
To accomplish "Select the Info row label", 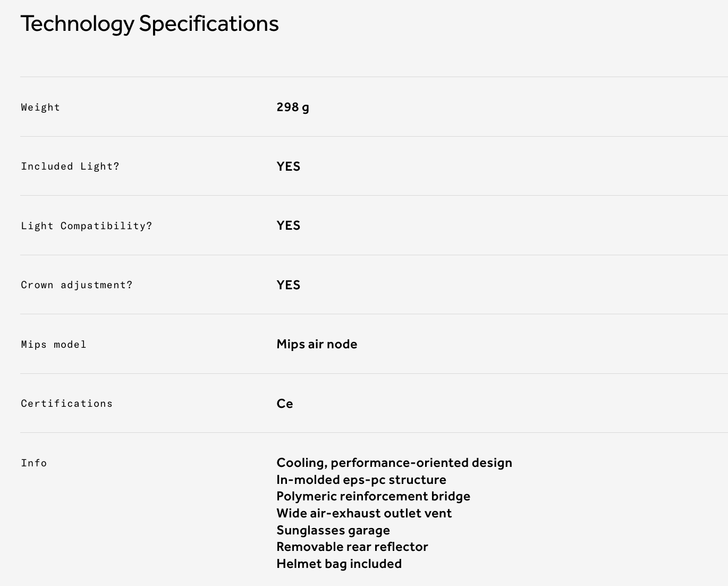I will [x=34, y=463].
